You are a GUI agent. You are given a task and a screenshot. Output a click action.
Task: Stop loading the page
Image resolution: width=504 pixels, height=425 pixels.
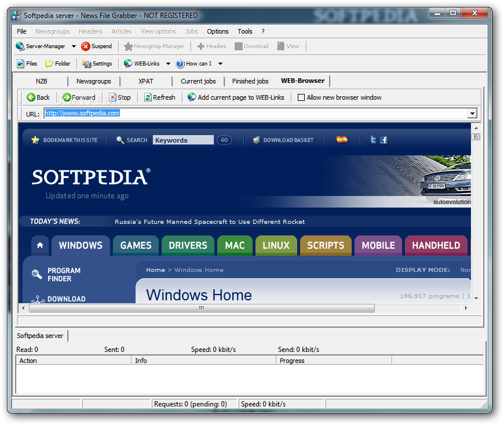119,97
